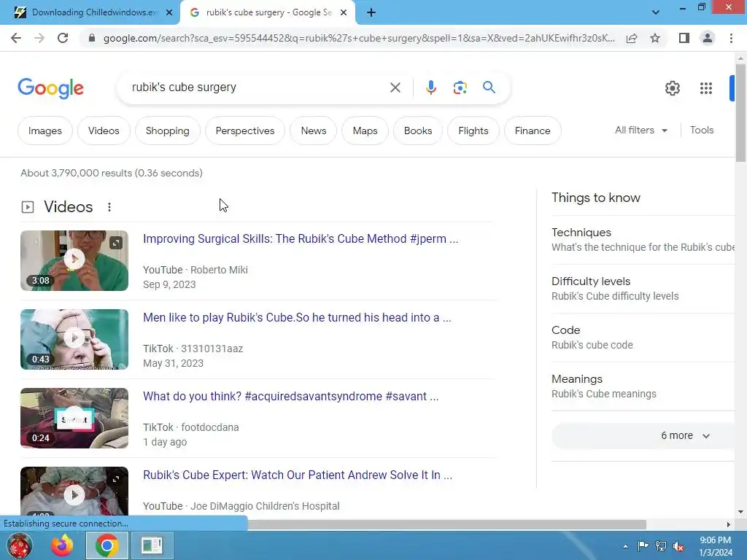
Task: Clear the search box with the X icon
Action: 395,87
